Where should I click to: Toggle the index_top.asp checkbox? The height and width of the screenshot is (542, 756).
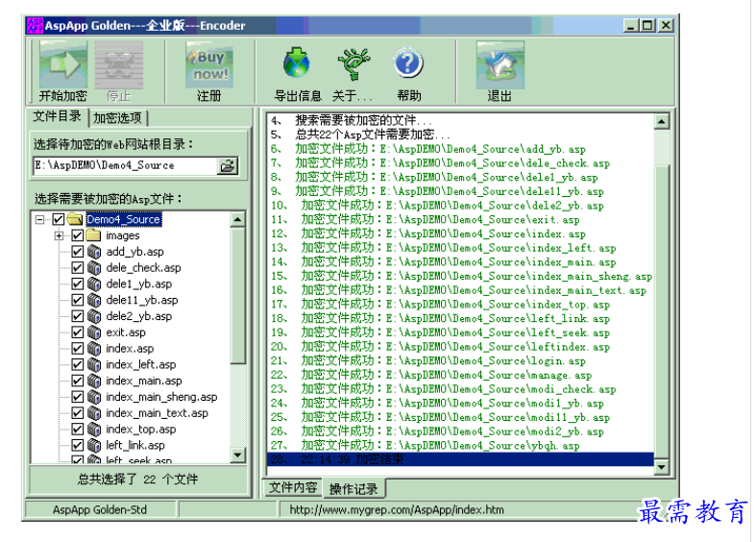click(x=77, y=430)
